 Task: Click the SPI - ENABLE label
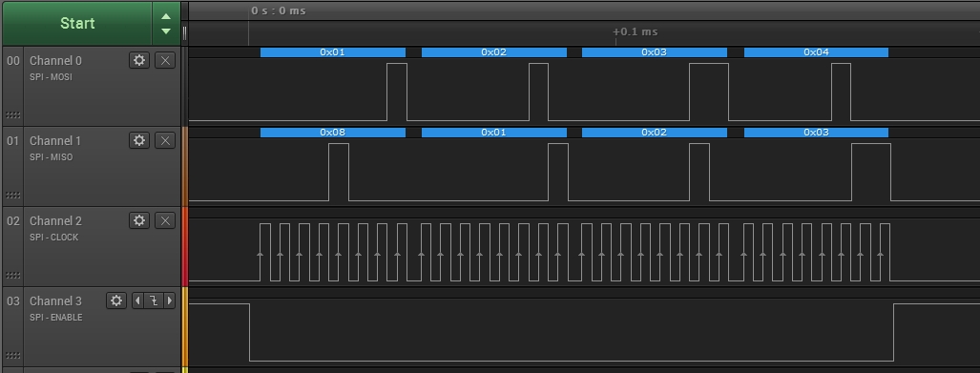pos(55,317)
